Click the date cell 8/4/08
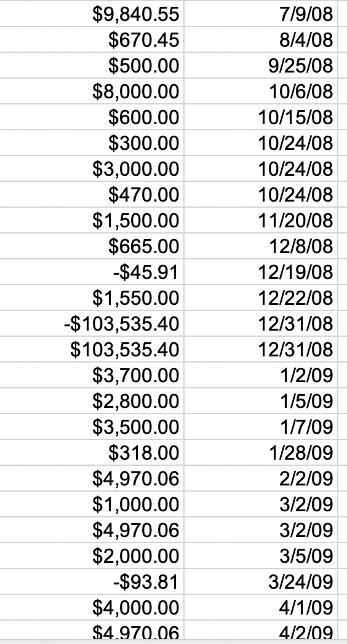The width and height of the screenshot is (347, 644). [261, 39]
